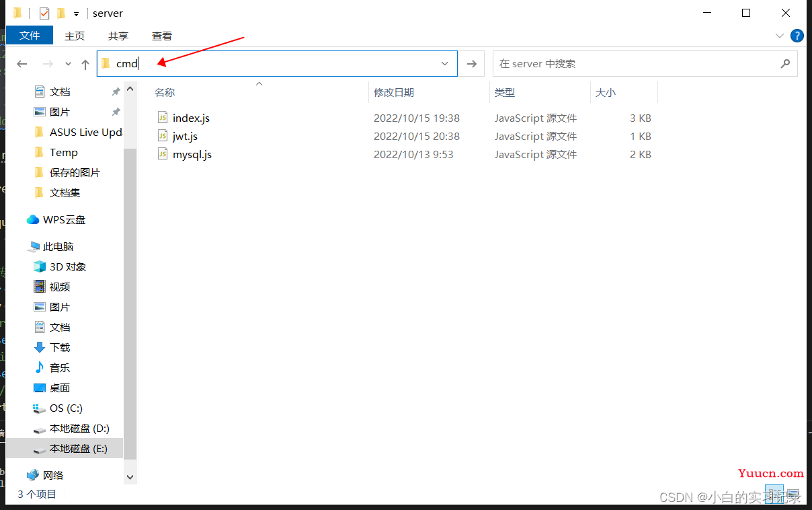Click the 2022/10/13 9:53 date cell

tap(413, 154)
